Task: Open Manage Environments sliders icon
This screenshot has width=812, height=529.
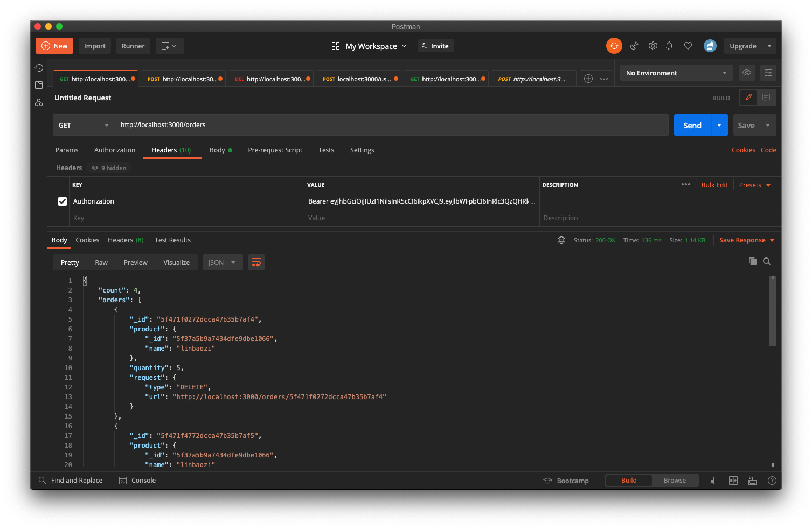Action: coord(768,73)
